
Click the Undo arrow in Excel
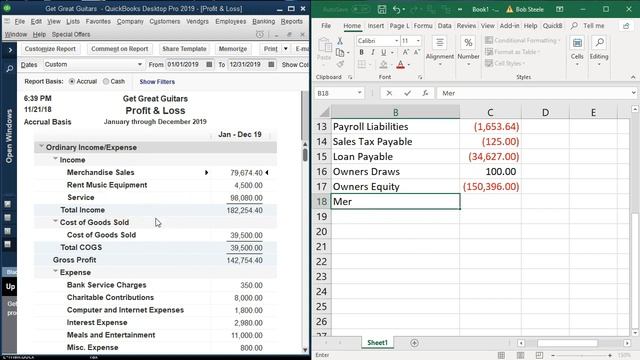(x=396, y=9)
